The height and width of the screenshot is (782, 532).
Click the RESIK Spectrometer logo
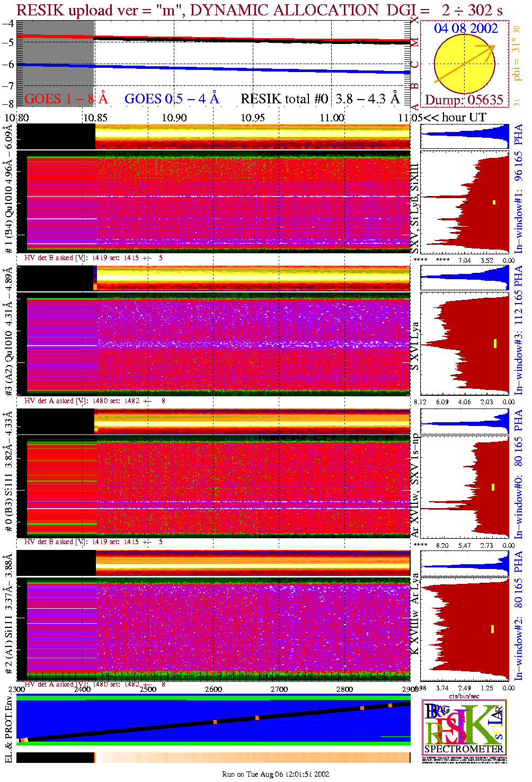tap(464, 727)
